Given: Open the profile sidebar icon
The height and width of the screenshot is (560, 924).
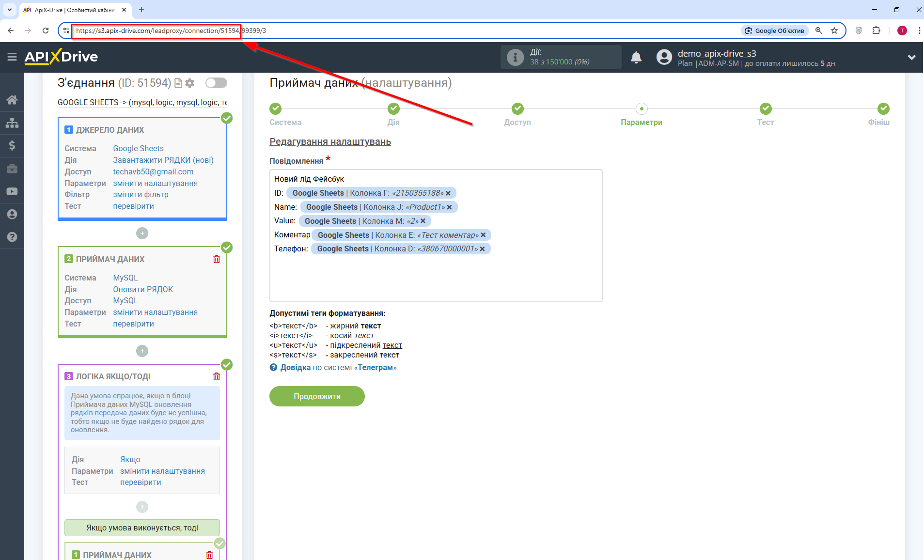Looking at the screenshot, I should coord(12,214).
